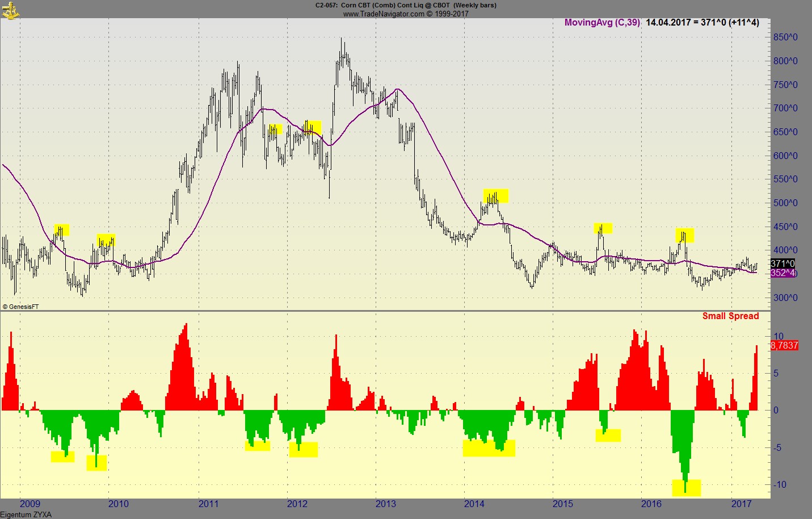
Task: Select the purple 352^4 moving average price tag
Action: coord(784,273)
